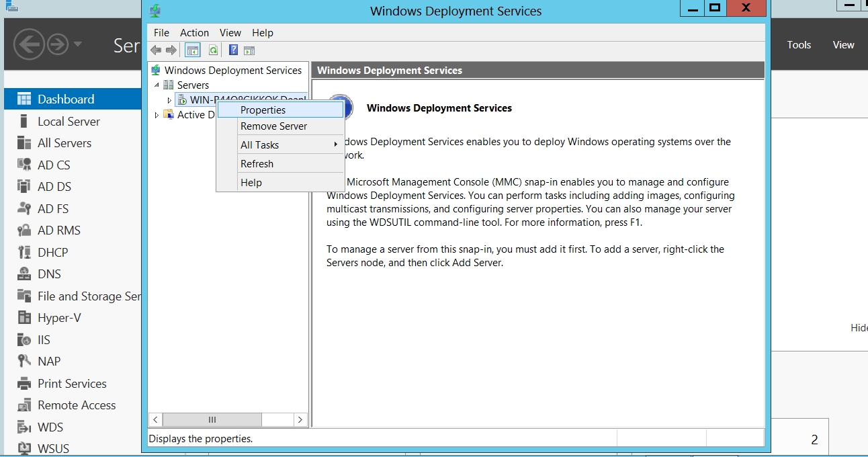Click the Refresh icon in the toolbar

(213, 50)
